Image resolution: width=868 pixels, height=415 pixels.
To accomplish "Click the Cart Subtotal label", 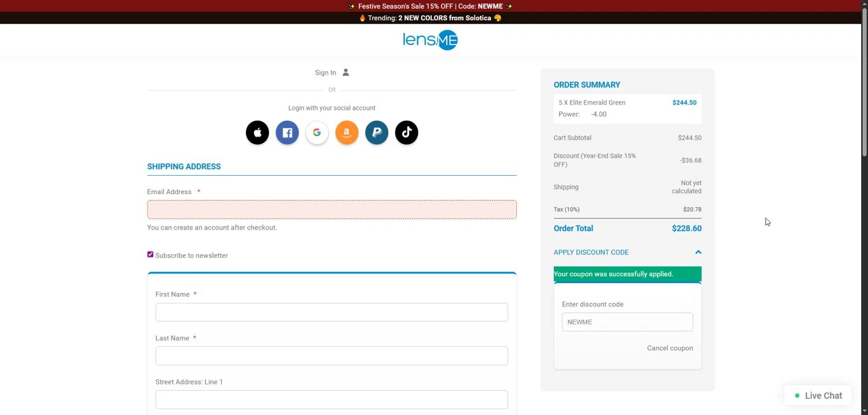I will point(572,138).
